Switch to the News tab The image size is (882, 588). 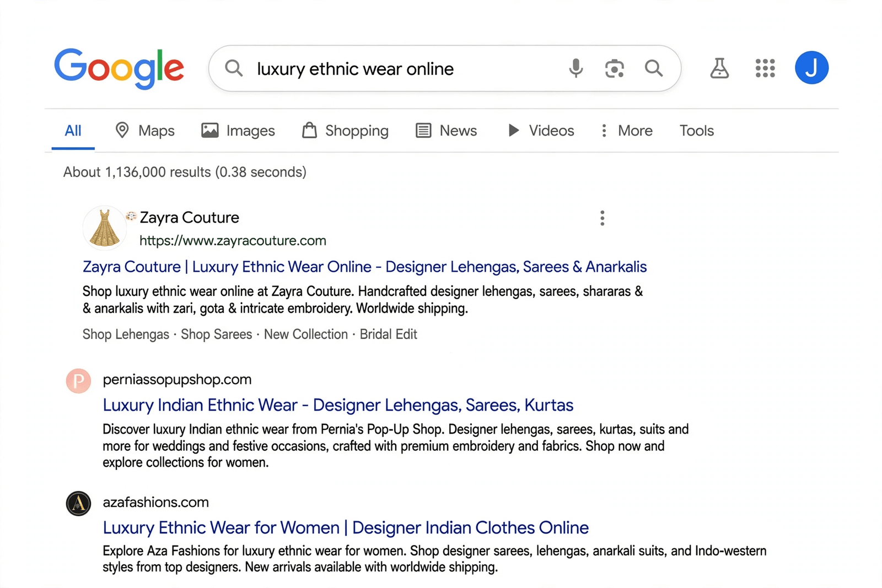pos(447,131)
